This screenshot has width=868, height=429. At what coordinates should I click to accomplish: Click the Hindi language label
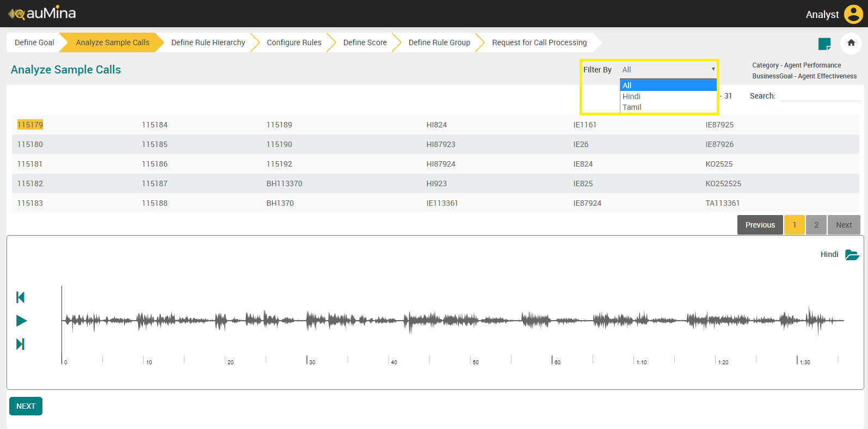coord(829,254)
